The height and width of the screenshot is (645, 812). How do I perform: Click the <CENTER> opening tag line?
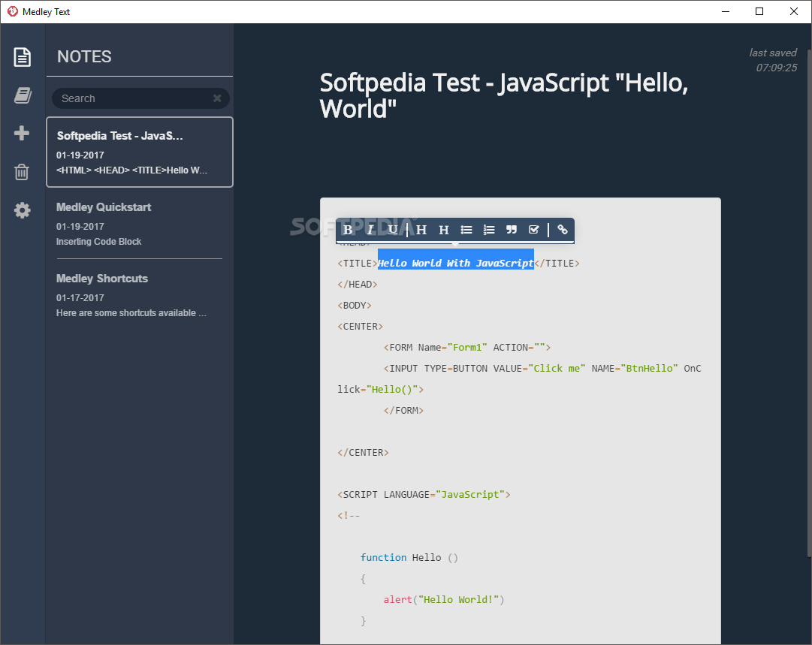coord(361,327)
